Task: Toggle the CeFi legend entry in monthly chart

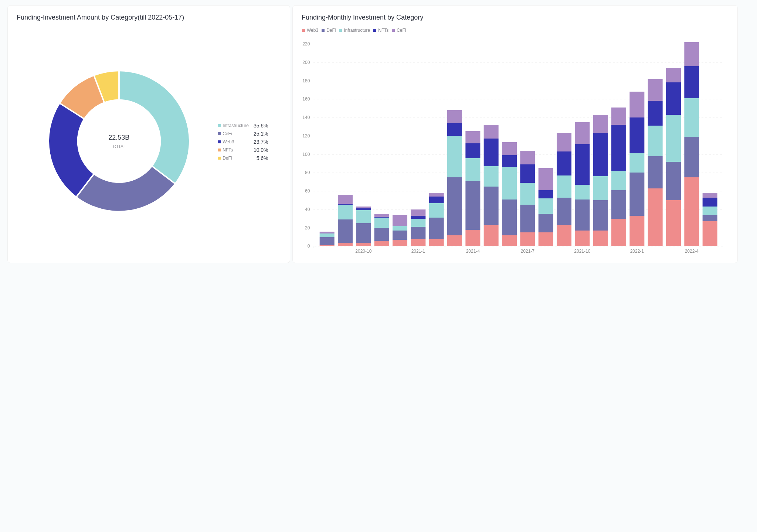Action: [x=401, y=30]
